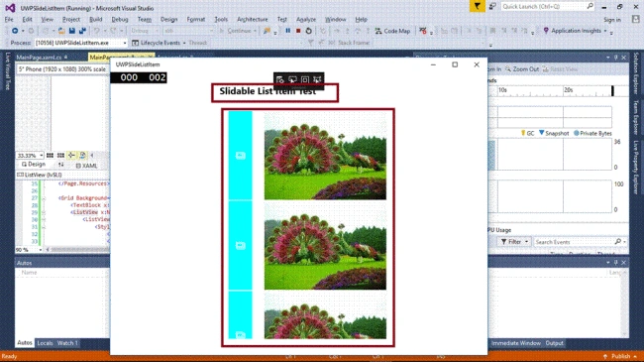Viewport: 644px width, 362px height.
Task: Open the Edit menu
Action: pyautogui.click(x=27, y=19)
